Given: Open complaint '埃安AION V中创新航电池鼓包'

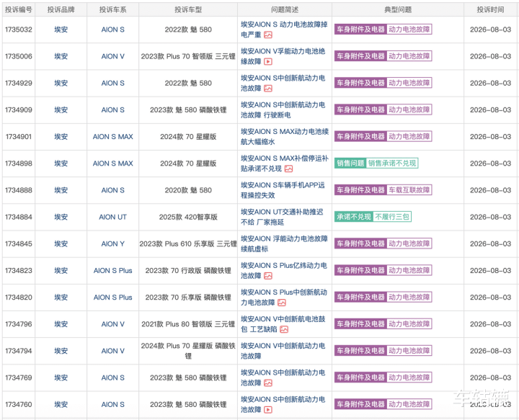Looking at the screenshot, I should [x=283, y=324].
